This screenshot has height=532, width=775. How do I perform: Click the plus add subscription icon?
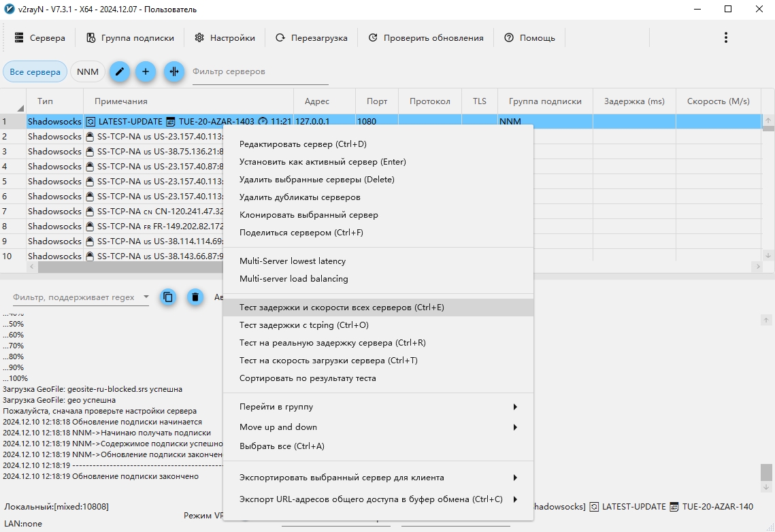146,71
